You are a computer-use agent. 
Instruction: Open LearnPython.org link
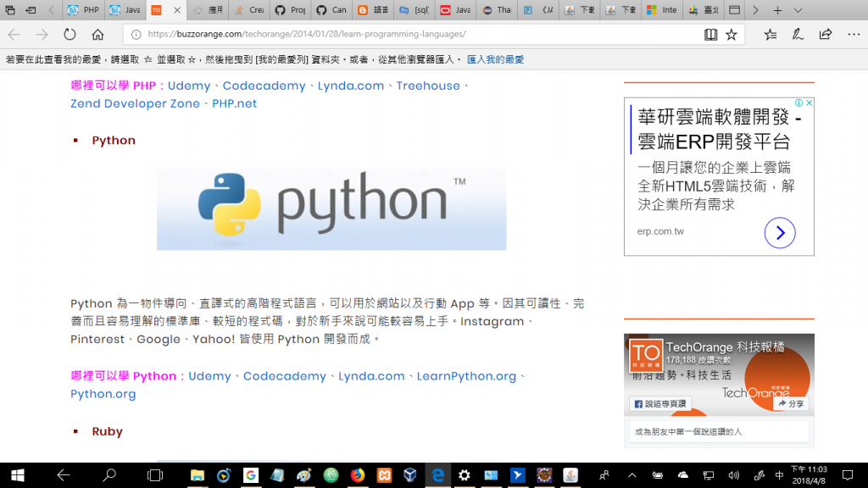[466, 376]
